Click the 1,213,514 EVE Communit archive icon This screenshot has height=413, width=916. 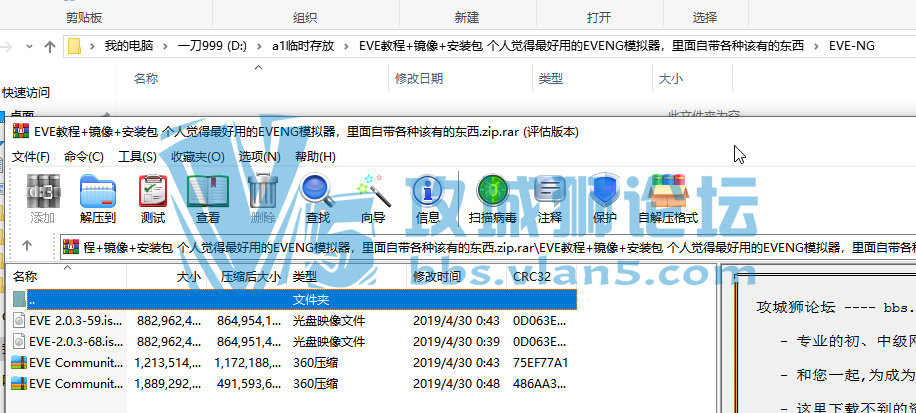19,363
